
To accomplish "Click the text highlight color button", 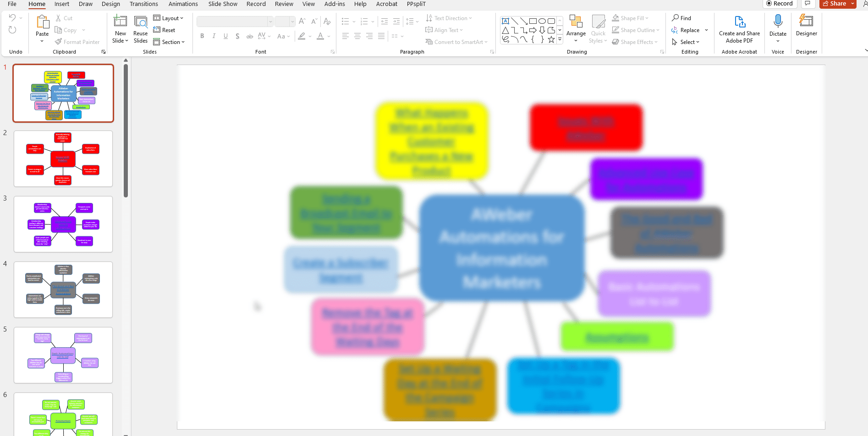I will [x=302, y=36].
